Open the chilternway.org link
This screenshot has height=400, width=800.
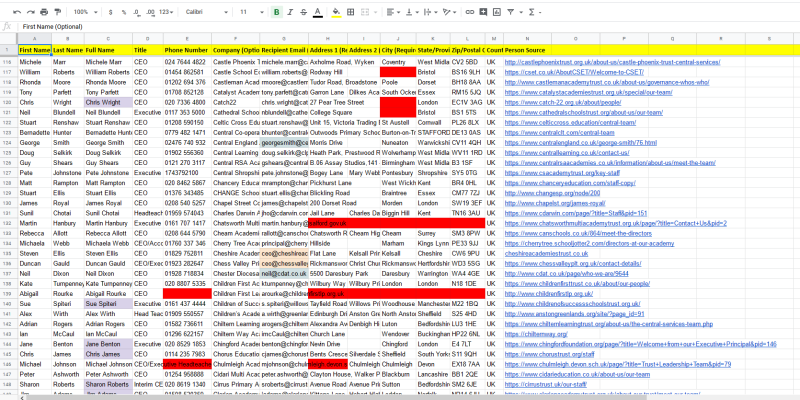pos(536,334)
